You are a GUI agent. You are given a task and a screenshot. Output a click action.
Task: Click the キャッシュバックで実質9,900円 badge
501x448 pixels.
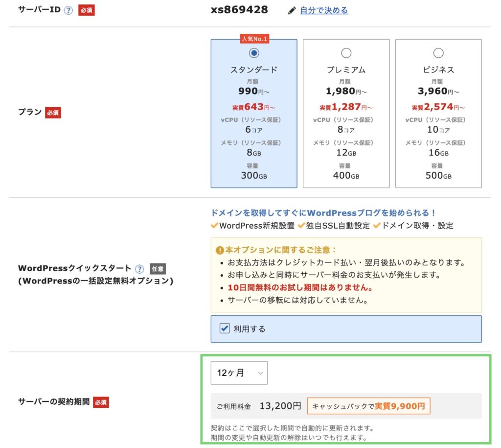coord(368,406)
